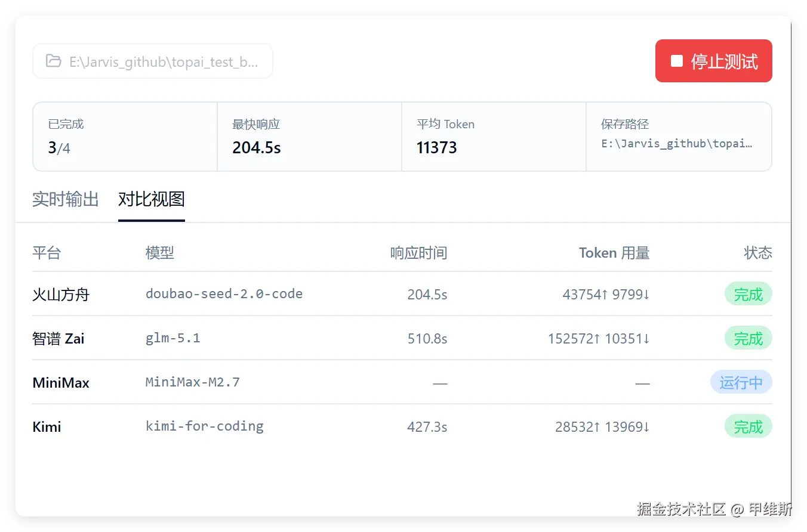Click the 427.3s response time cell

pos(427,426)
